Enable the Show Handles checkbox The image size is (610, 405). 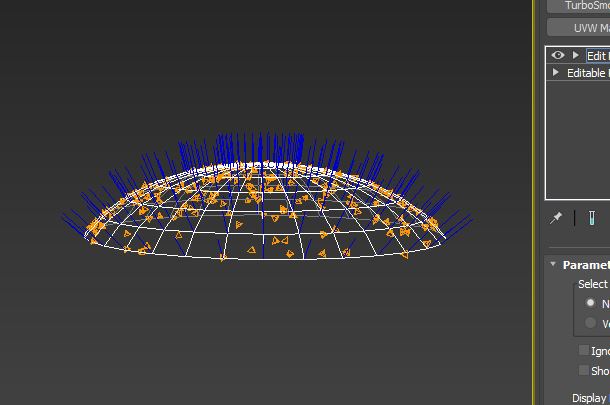tap(584, 371)
